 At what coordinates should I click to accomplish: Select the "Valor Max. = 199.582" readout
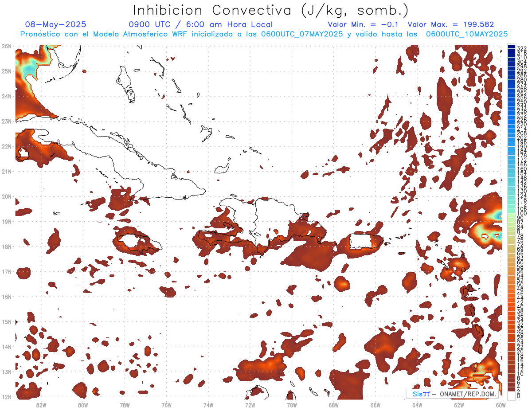pos(450,24)
